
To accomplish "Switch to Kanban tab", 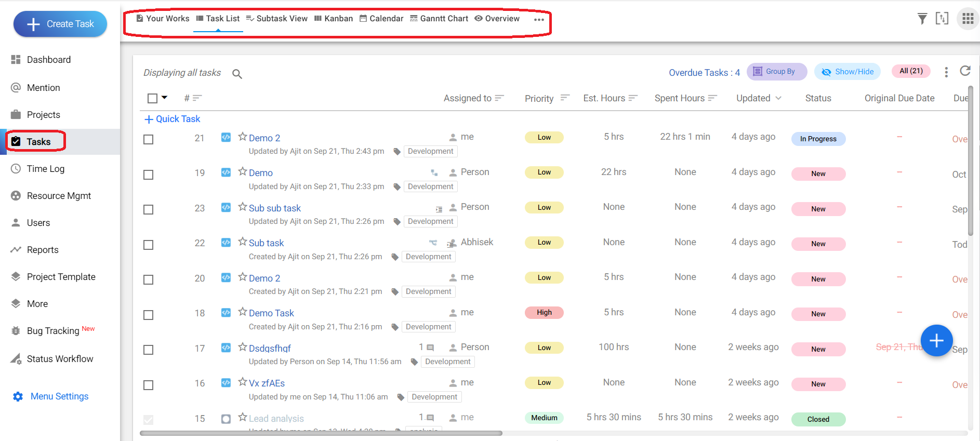I will coord(334,19).
